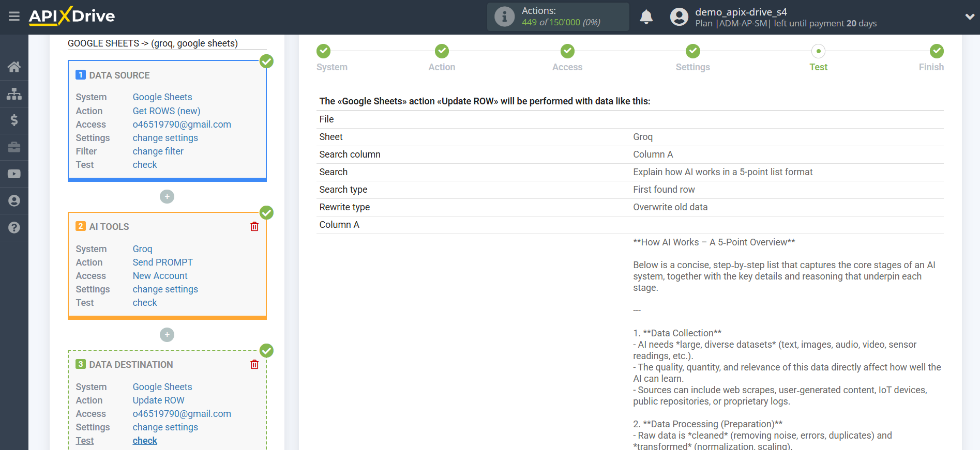Click change settings in AI Tools
Viewport: 980px width, 450px height.
coord(165,289)
